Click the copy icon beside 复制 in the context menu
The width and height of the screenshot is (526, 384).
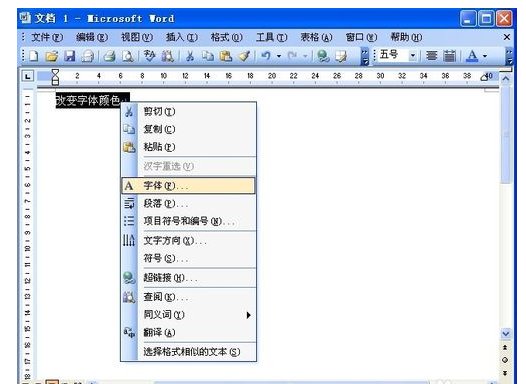[x=129, y=129]
